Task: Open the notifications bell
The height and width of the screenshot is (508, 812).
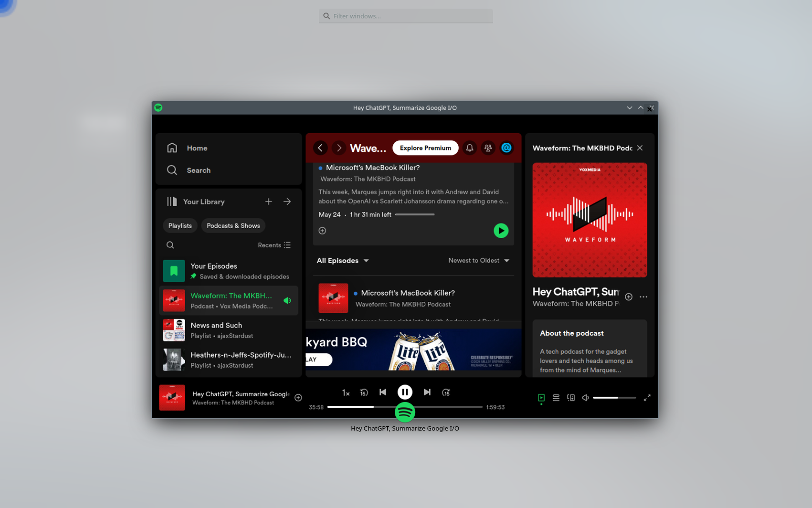Action: coord(470,148)
